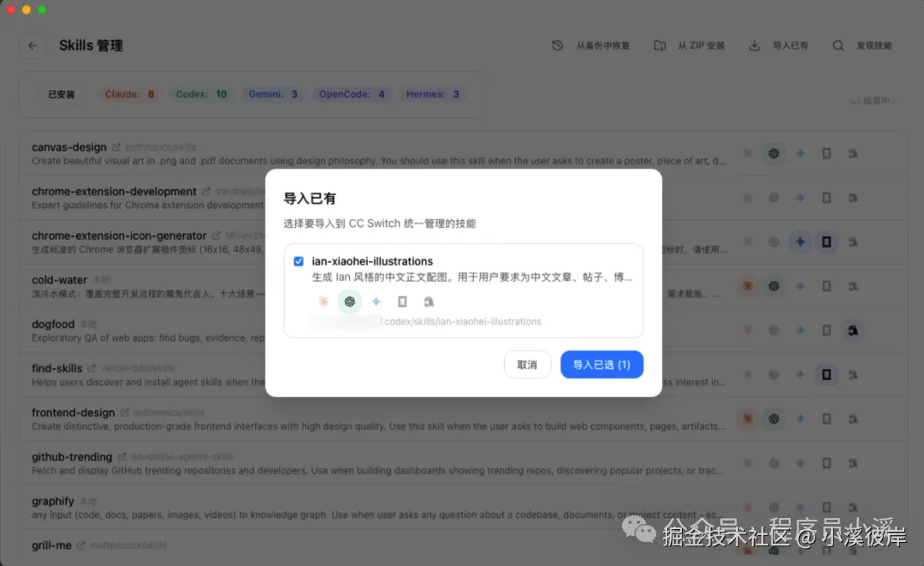
Task: Filter by the Gemini: 3 tag
Action: (x=273, y=94)
